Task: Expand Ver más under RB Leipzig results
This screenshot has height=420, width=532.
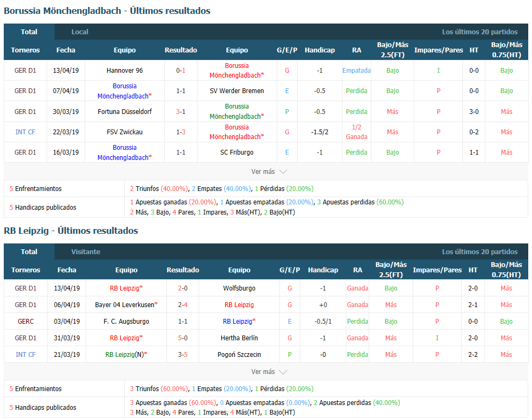Action: coord(269,372)
